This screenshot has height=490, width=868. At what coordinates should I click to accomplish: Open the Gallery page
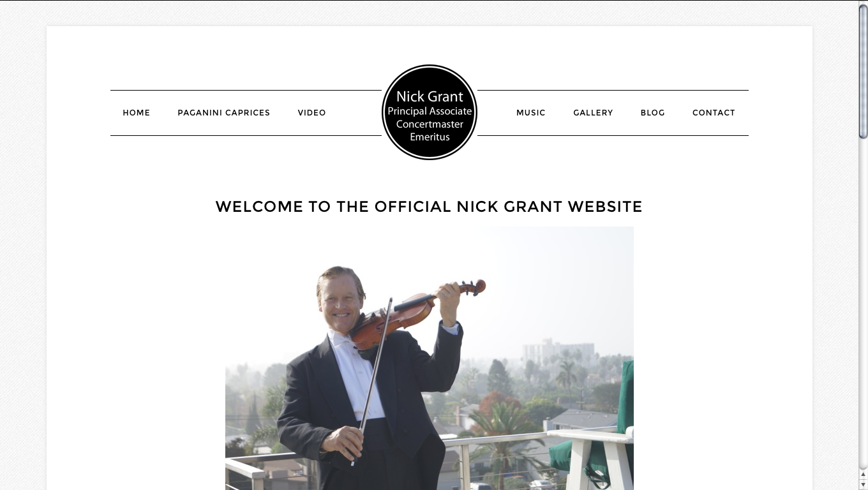[x=593, y=113]
